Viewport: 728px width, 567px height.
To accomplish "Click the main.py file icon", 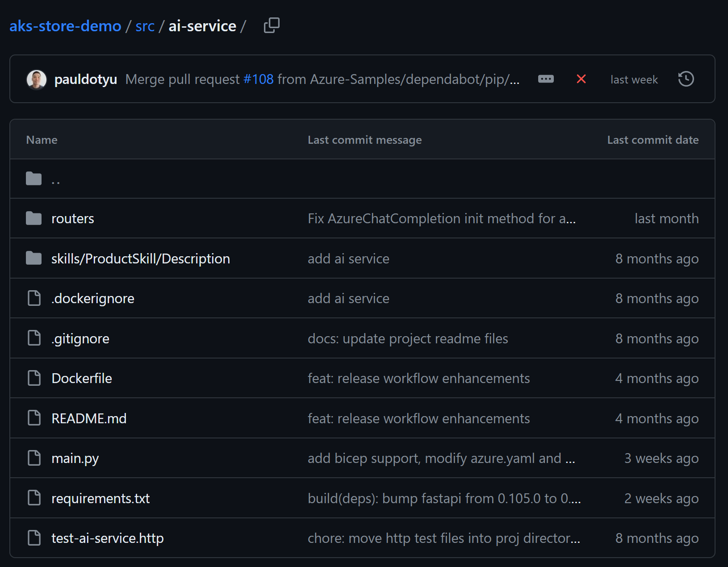I will click(34, 458).
